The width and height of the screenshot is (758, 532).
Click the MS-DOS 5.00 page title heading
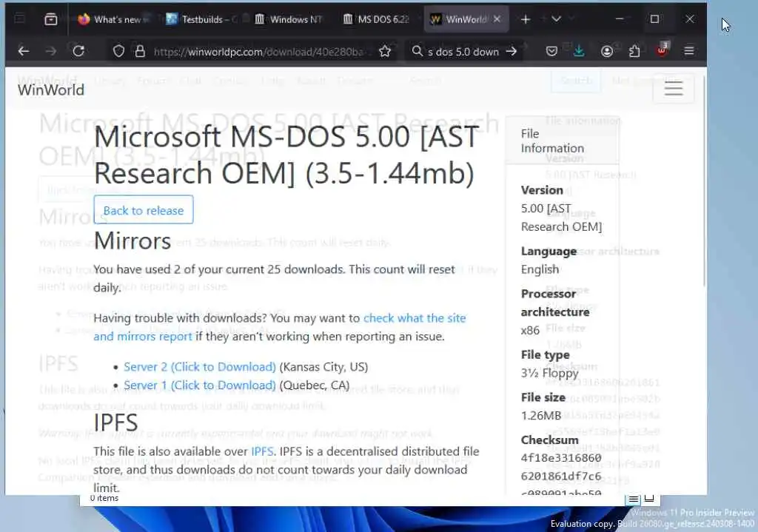[x=287, y=155]
